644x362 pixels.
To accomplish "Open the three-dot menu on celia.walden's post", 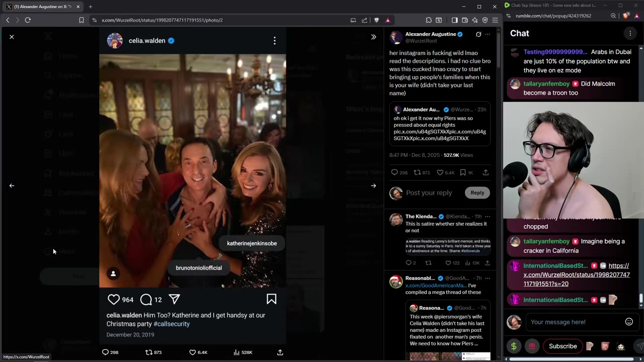I will point(275,41).
